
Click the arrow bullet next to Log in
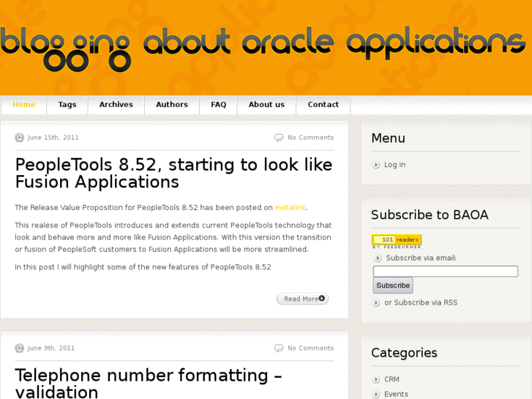pos(376,165)
